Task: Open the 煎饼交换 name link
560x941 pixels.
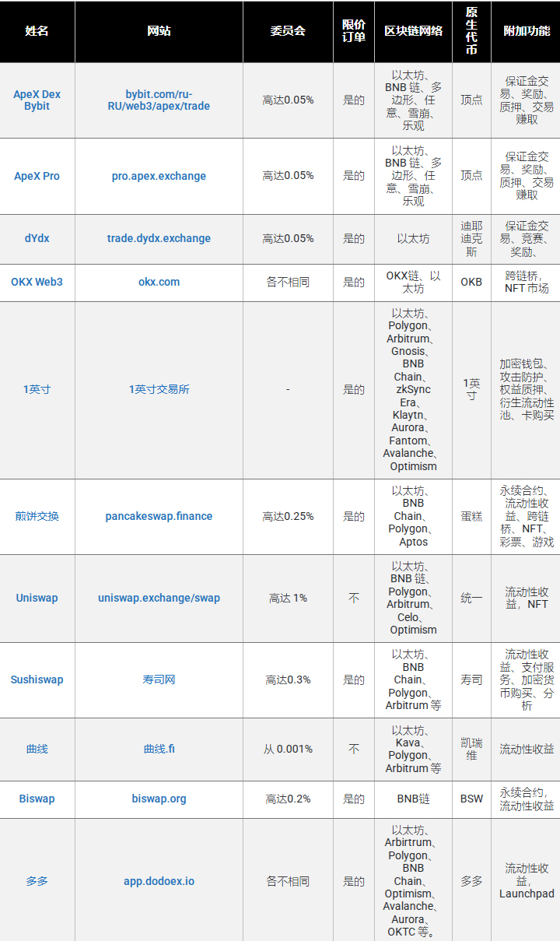Action: pyautogui.click(x=37, y=516)
